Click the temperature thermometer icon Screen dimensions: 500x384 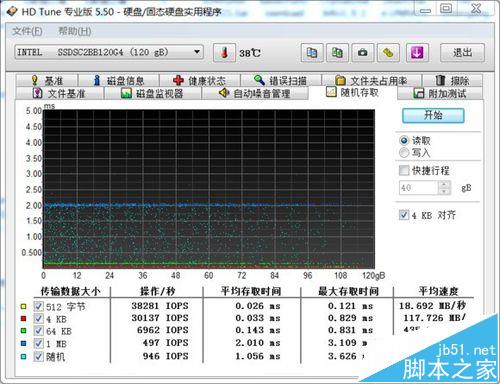pyautogui.click(x=224, y=53)
